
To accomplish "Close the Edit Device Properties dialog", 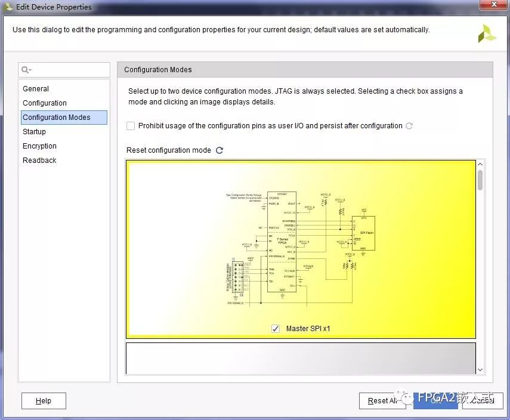I will coord(494,4).
